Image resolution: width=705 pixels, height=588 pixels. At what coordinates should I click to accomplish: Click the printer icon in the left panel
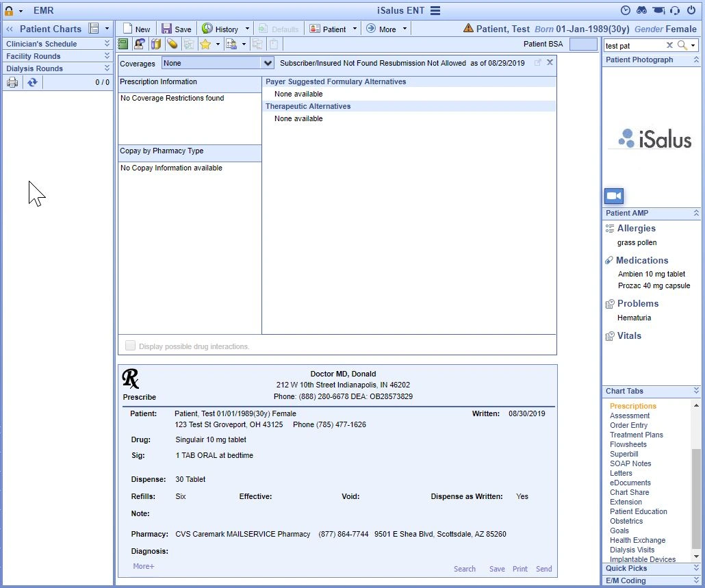click(x=12, y=81)
